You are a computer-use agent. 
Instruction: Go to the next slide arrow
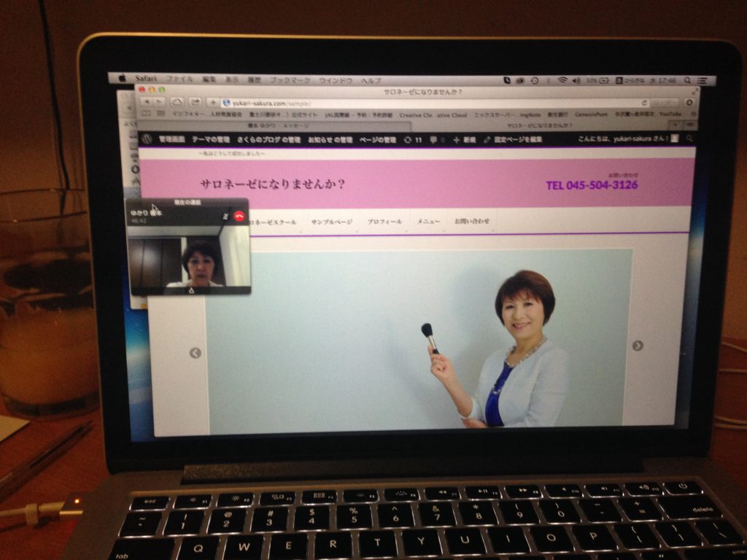[638, 346]
